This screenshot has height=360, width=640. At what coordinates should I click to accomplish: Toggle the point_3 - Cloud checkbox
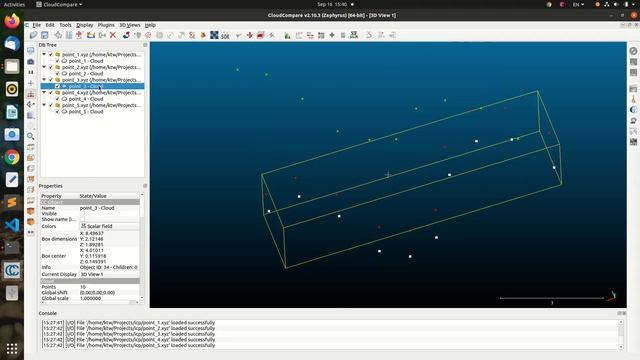(x=57, y=86)
